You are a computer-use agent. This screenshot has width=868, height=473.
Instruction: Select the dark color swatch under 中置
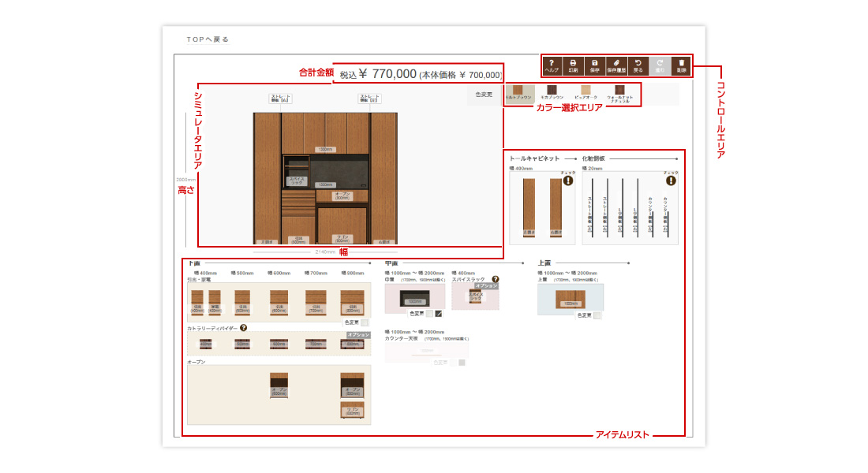click(x=439, y=314)
